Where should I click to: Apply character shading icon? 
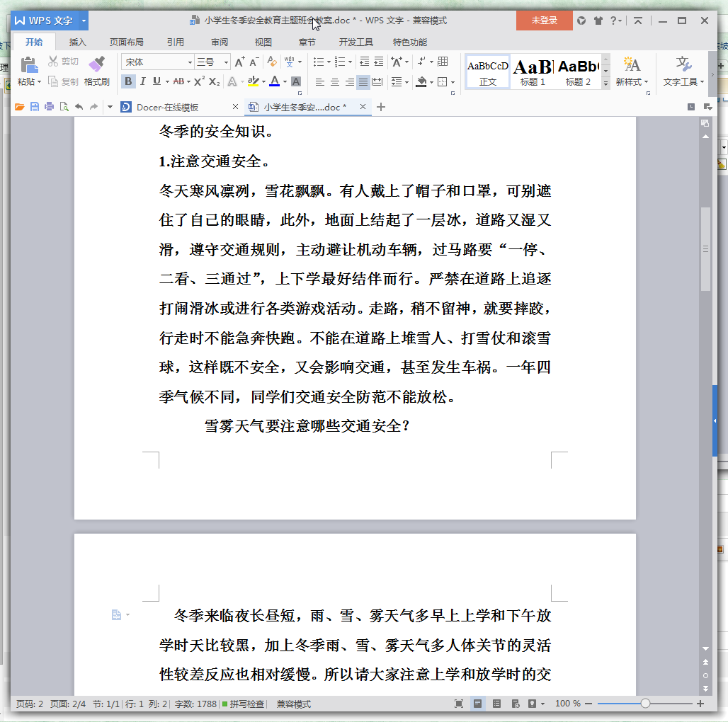click(296, 81)
